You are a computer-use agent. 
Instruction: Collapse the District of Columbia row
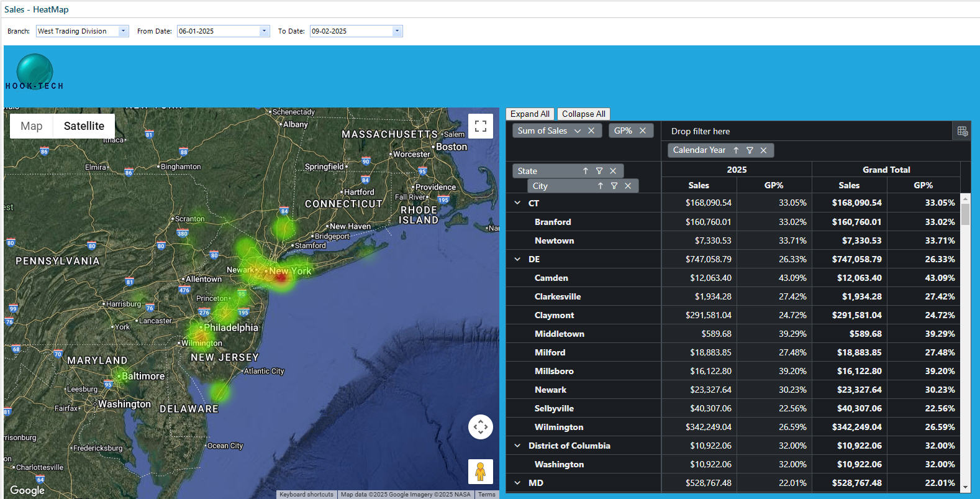[x=517, y=445]
